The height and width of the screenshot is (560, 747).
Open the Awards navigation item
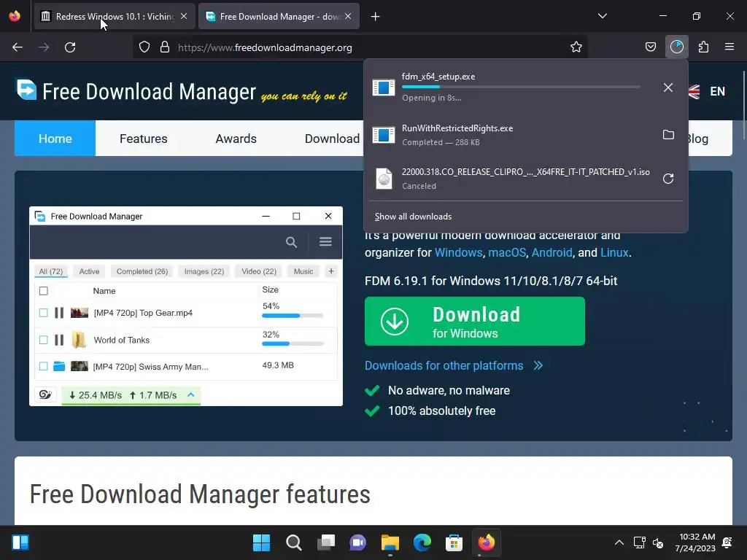point(236,139)
